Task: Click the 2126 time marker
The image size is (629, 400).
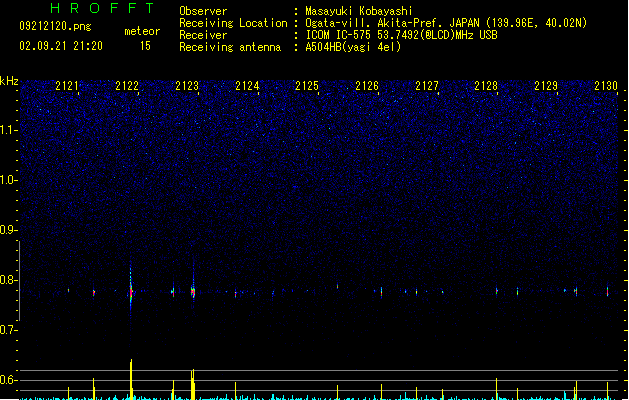Action: tap(367, 86)
